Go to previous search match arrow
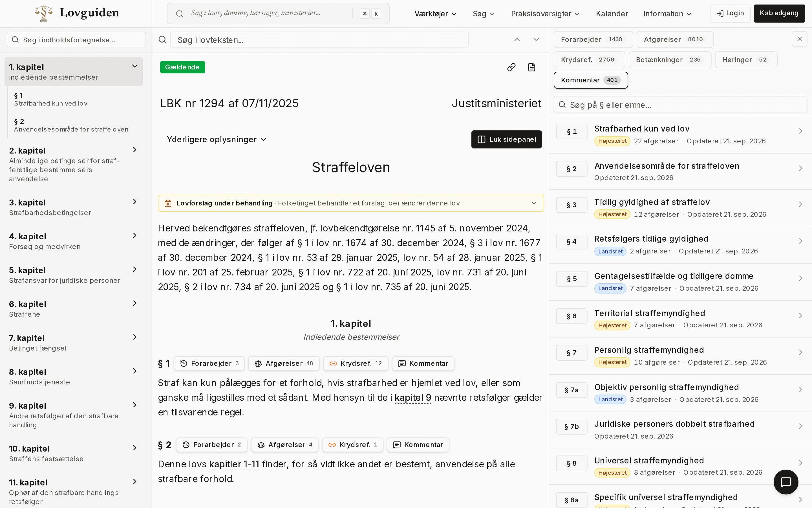Viewport: 812px width, 508px height. pyautogui.click(x=517, y=40)
